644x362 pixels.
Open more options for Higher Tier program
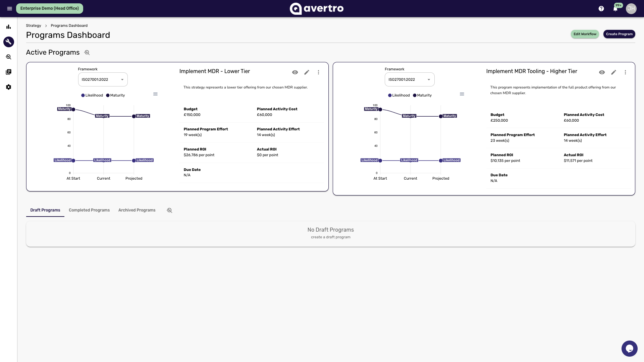pyautogui.click(x=625, y=72)
